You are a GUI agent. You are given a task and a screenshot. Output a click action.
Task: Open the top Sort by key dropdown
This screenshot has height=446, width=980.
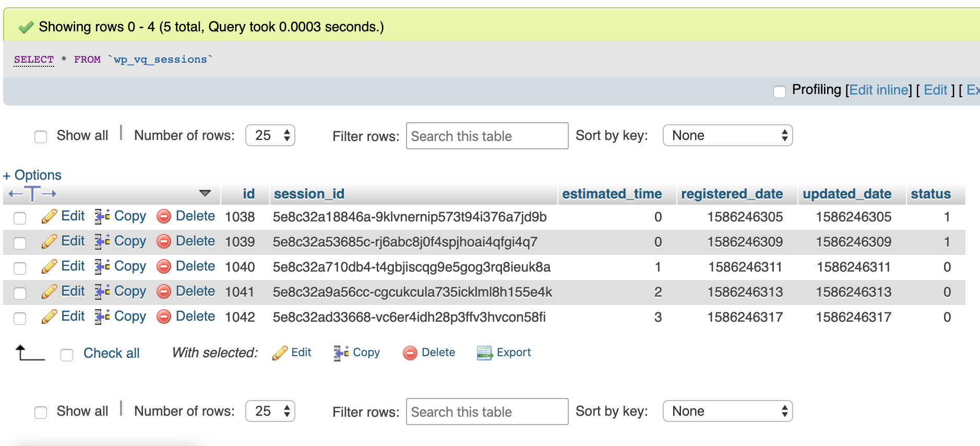tap(728, 135)
